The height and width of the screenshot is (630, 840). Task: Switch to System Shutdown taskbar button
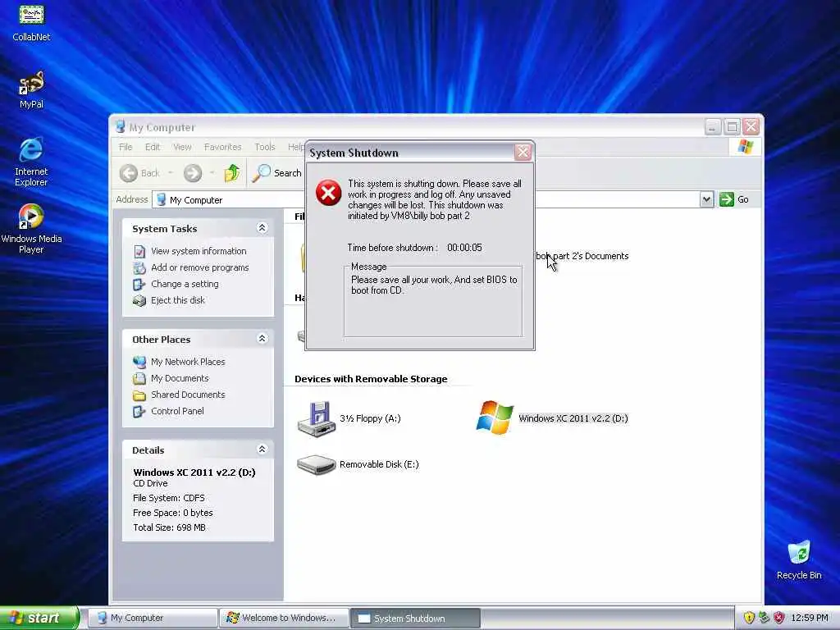(x=415, y=619)
